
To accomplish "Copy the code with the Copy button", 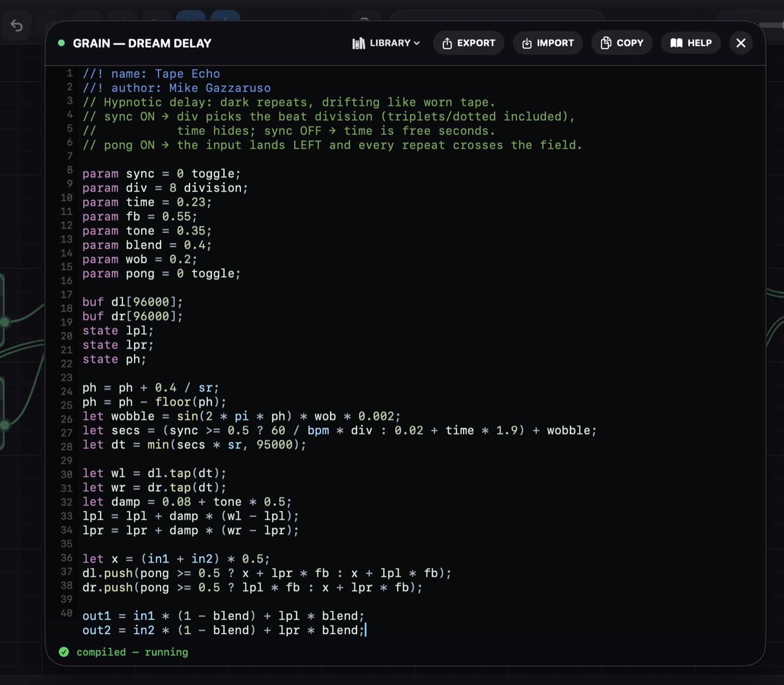I will [x=621, y=43].
